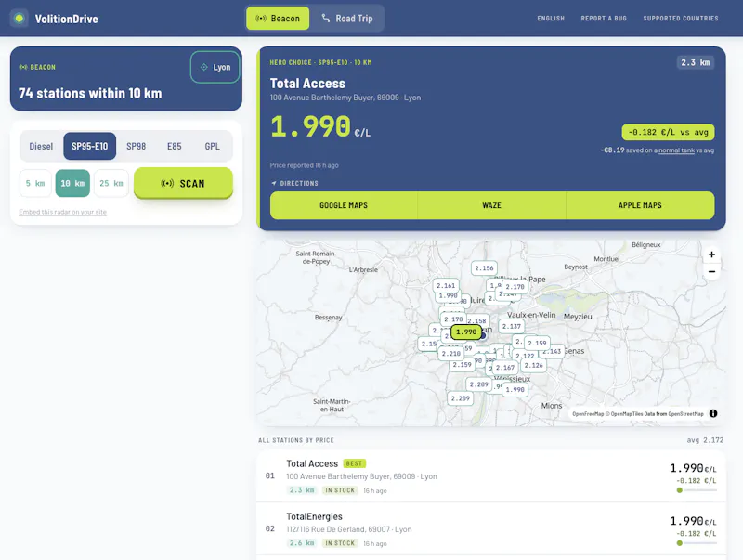Select Diesel fuel type
This screenshot has width=743, height=560.
[x=41, y=146]
